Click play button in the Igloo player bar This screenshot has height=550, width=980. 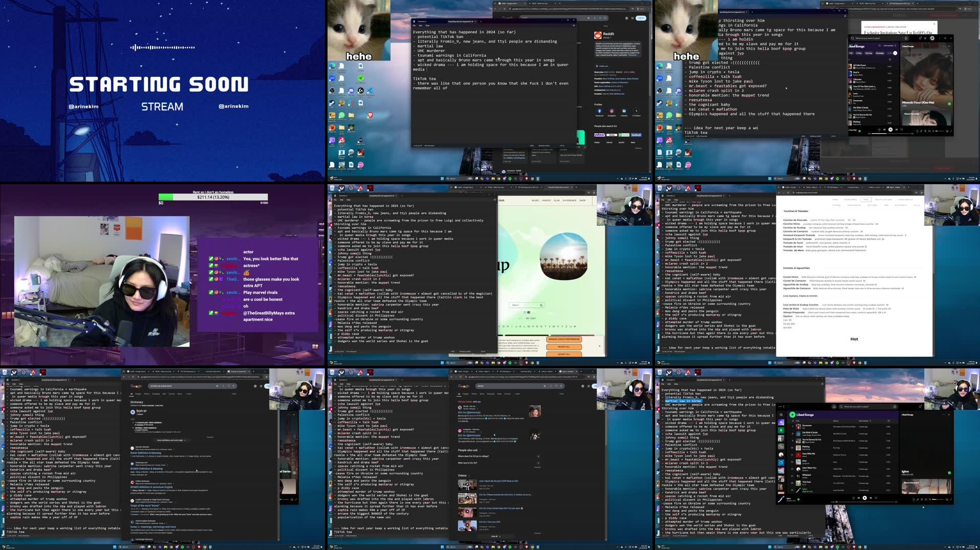[865, 498]
